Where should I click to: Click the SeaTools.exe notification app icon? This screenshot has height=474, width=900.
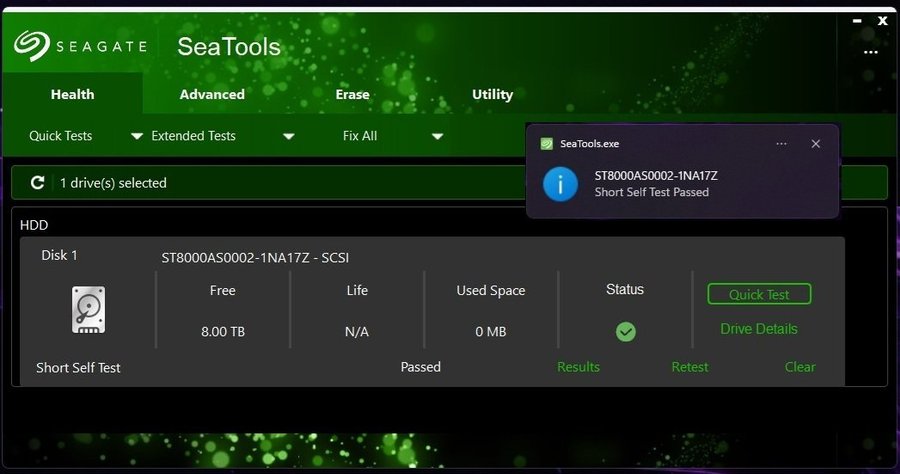click(546, 144)
